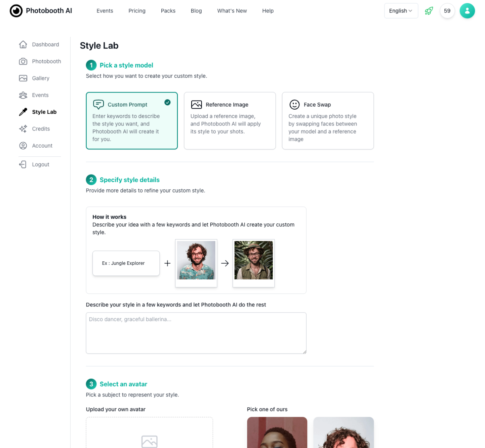Click the Face Swap smiley icon
The image size is (485, 448).
[x=294, y=105]
